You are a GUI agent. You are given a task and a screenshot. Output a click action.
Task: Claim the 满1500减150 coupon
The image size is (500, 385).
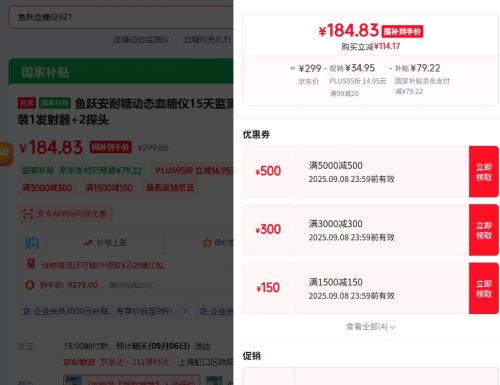click(x=484, y=288)
